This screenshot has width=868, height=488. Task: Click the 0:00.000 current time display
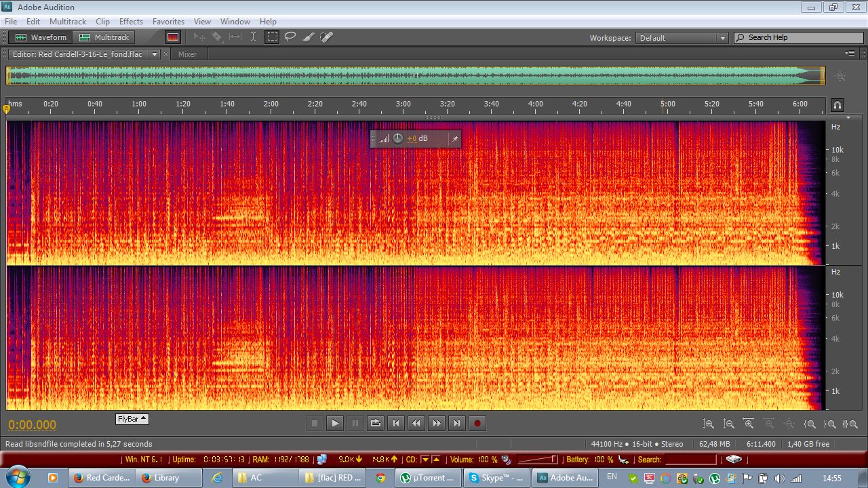pos(33,425)
